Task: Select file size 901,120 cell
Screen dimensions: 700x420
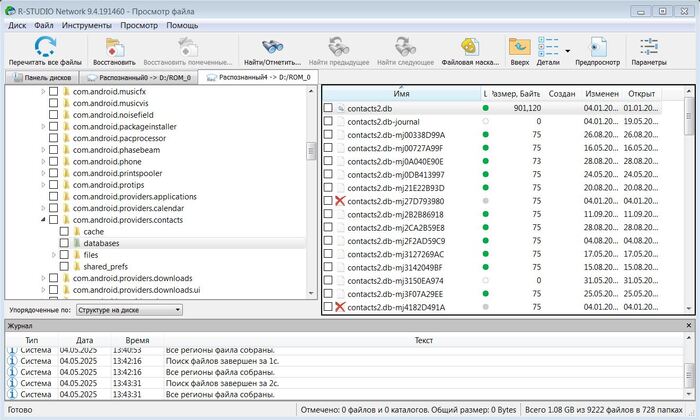Action: pos(527,108)
